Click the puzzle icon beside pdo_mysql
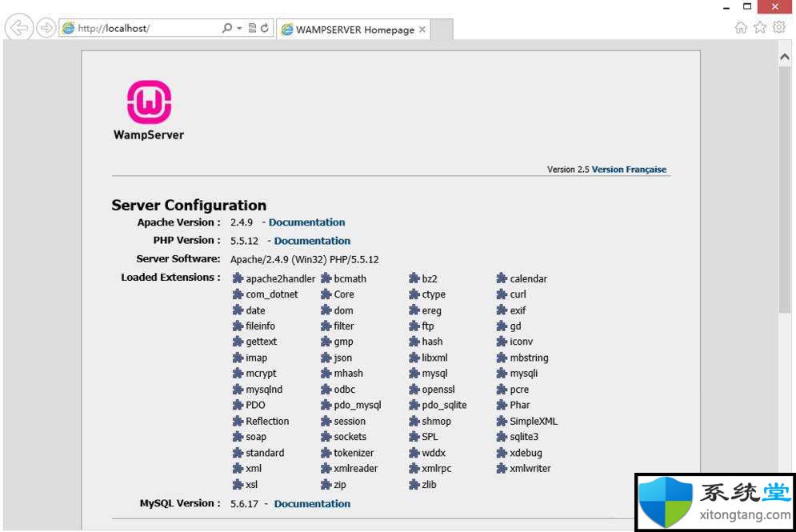796x532 pixels. (326, 405)
